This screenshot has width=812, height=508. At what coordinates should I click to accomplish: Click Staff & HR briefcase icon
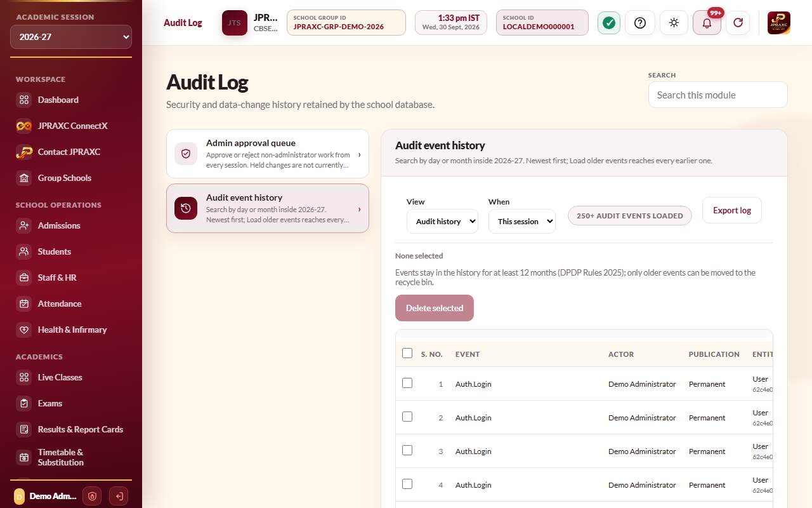(24, 277)
